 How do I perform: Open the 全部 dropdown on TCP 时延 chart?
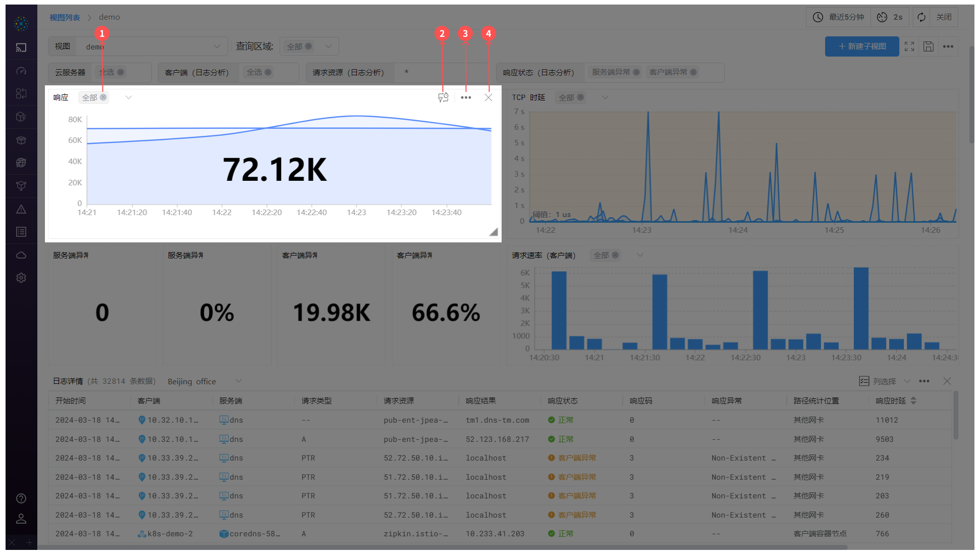(605, 97)
